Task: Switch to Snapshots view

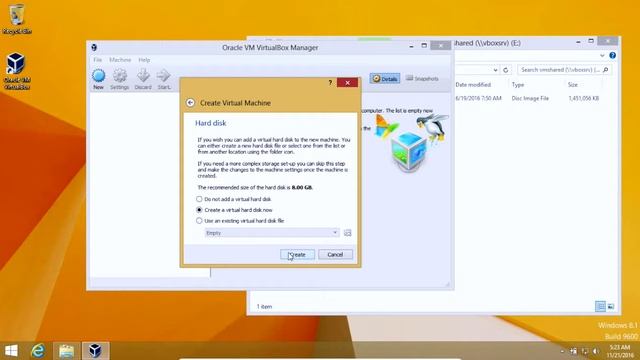Action: pyautogui.click(x=422, y=79)
